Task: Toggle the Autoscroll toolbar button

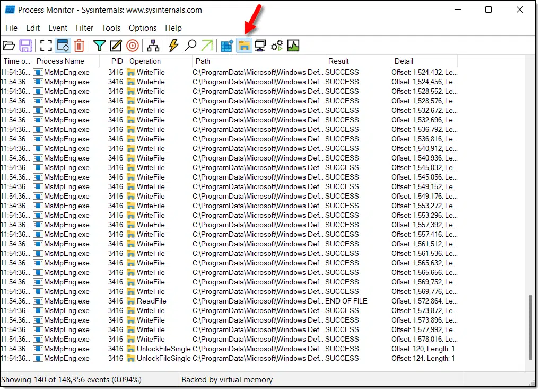Action: tap(63, 46)
